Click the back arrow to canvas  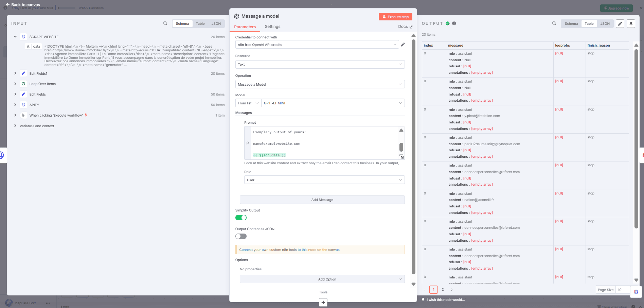click(7, 5)
